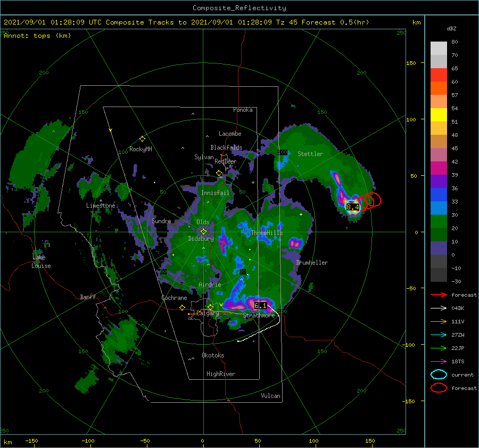Click the cyan current storm ellipse around 8.4
Screen dimensions: 479x448
click(x=353, y=207)
